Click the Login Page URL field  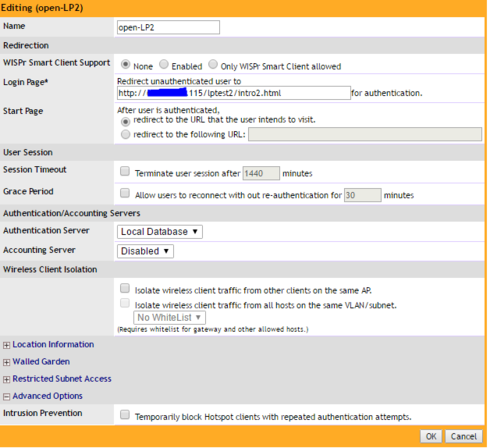234,93
